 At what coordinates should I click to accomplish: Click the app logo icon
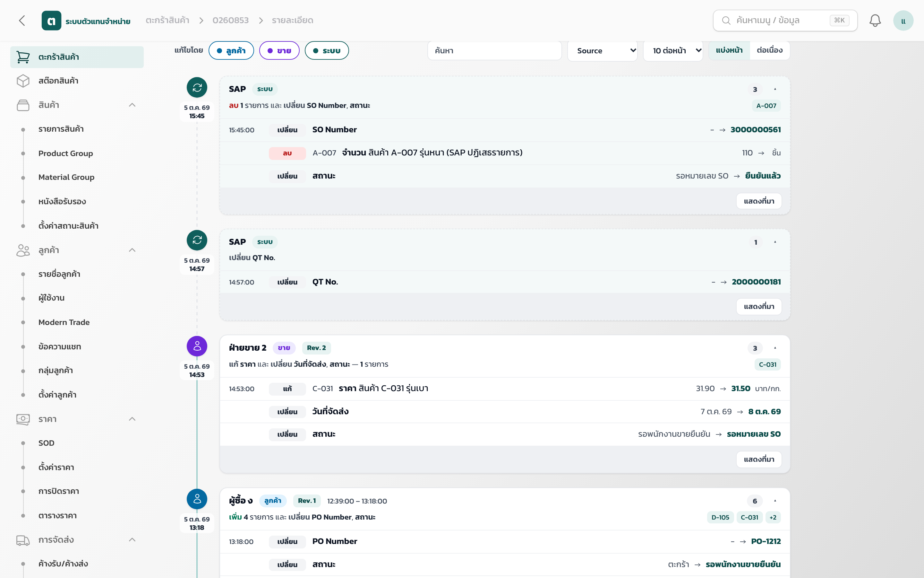(51, 21)
